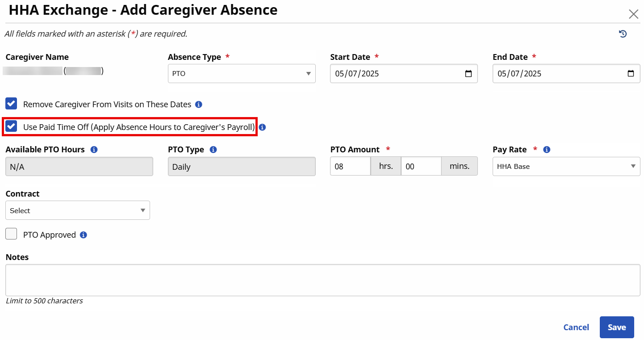
Task: Check the PTO Approved checkbox
Action: pyautogui.click(x=11, y=234)
